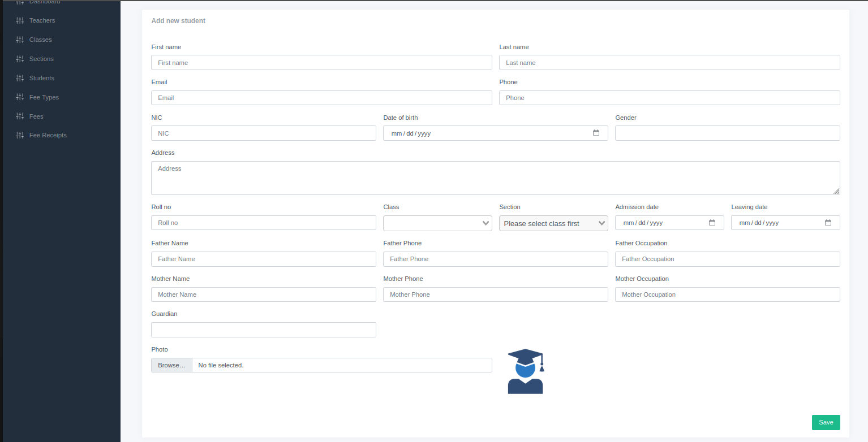Click the Fee Receipts sidebar icon
Image resolution: width=868 pixels, height=442 pixels.
point(20,135)
